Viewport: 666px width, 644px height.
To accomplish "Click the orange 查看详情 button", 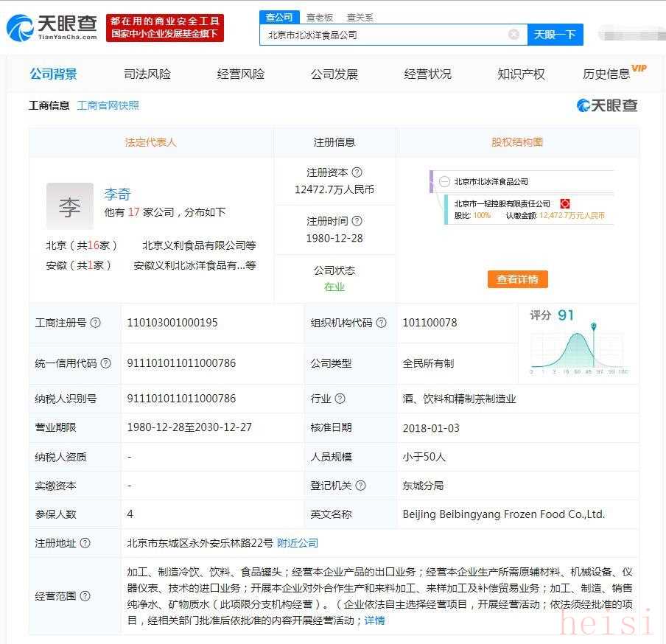I will click(x=518, y=279).
